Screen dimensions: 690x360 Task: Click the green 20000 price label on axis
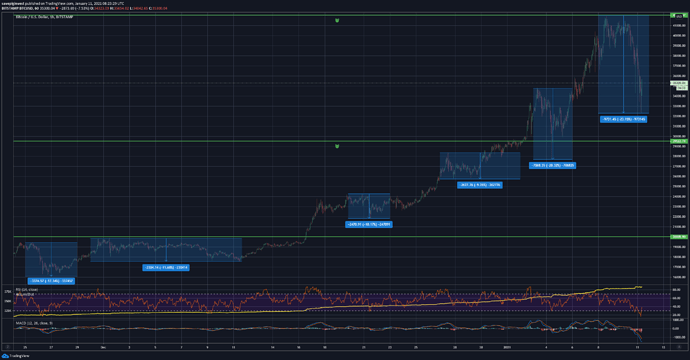pyautogui.click(x=679, y=236)
